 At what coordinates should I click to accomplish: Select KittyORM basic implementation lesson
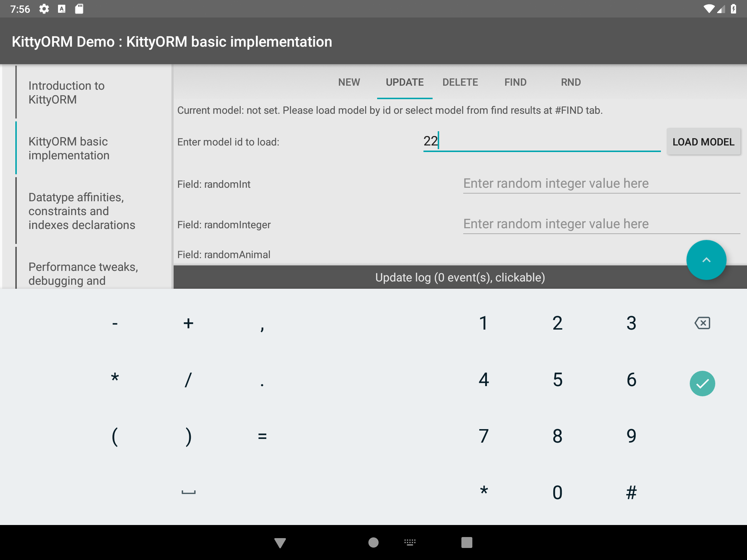(93, 148)
